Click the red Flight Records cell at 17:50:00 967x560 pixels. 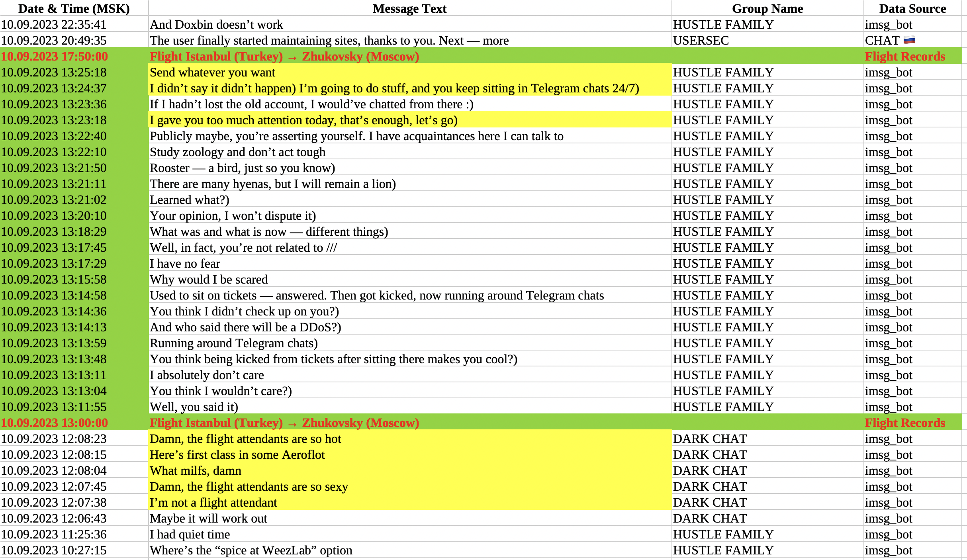click(x=905, y=56)
